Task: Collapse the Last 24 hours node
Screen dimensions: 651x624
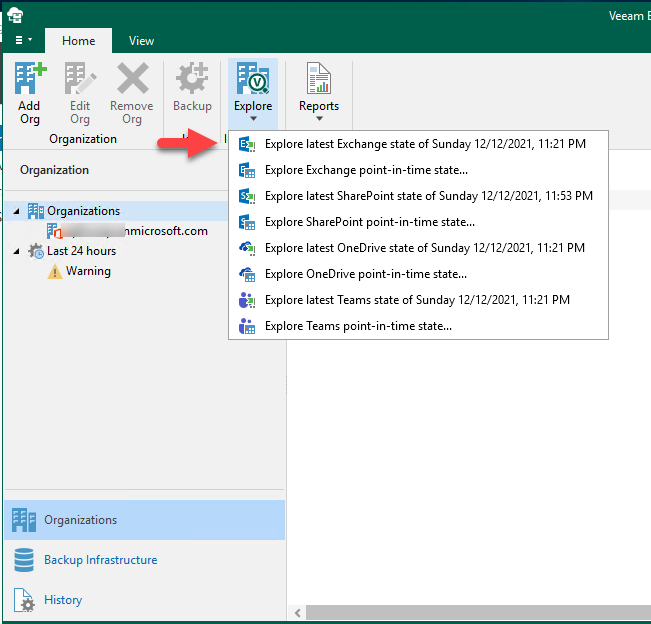Action: click(x=17, y=251)
